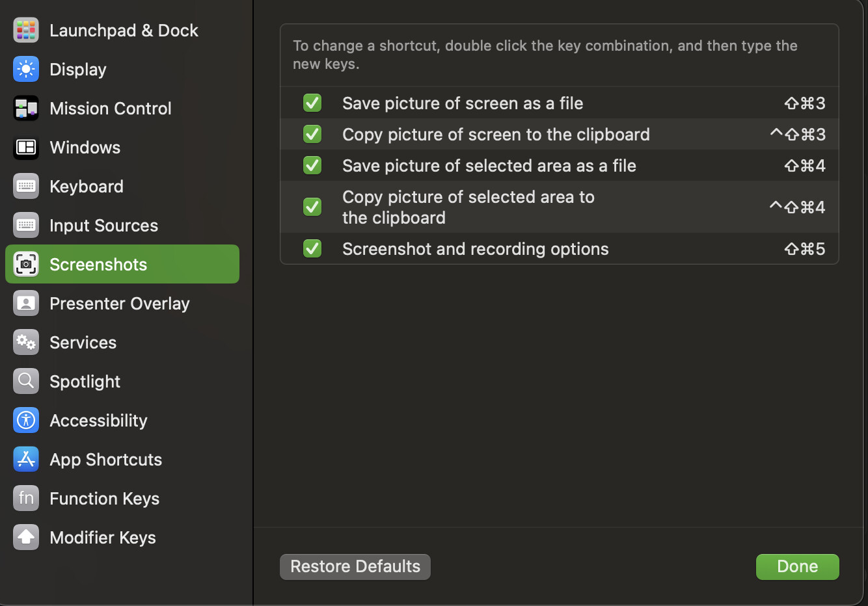Open the Accessibility icon in sidebar
This screenshot has height=606, width=868.
click(26, 421)
